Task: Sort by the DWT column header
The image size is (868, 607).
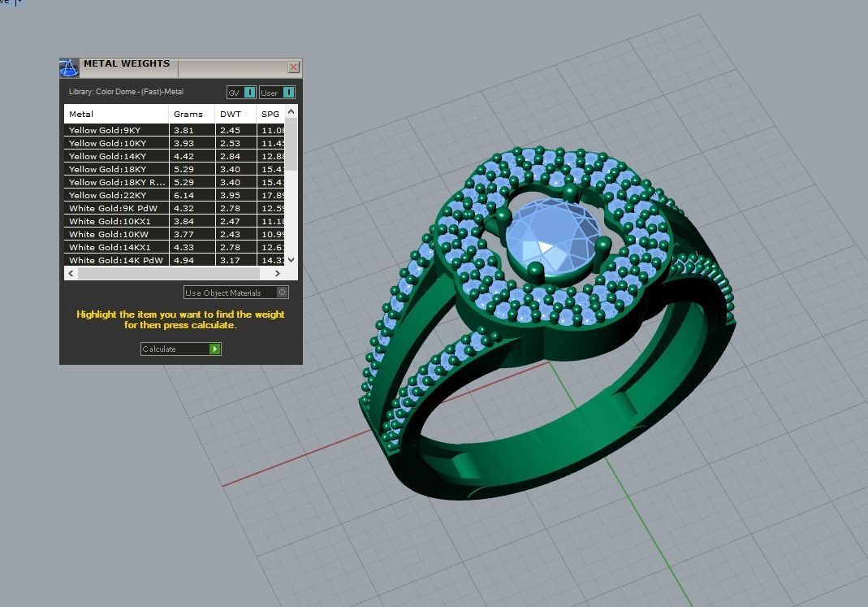Action: [235, 114]
